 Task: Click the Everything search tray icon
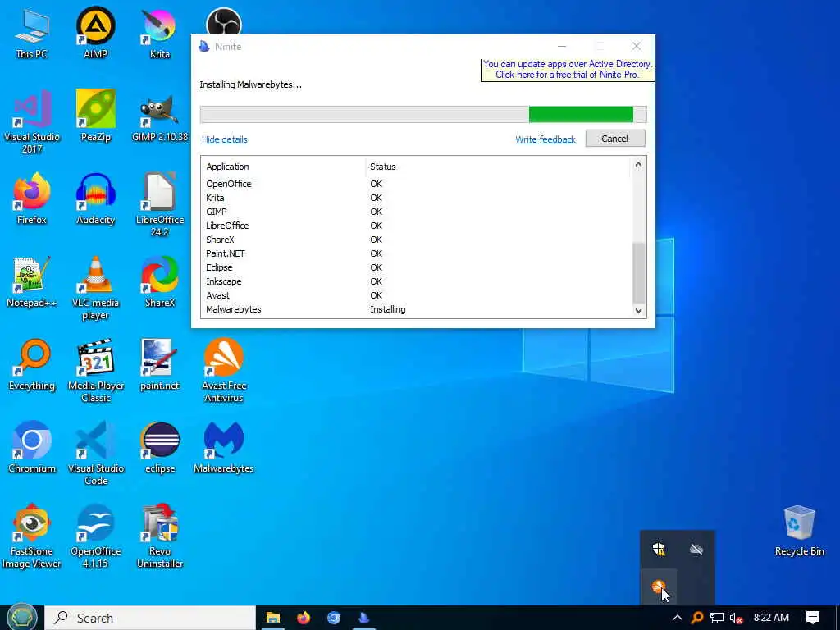697,618
